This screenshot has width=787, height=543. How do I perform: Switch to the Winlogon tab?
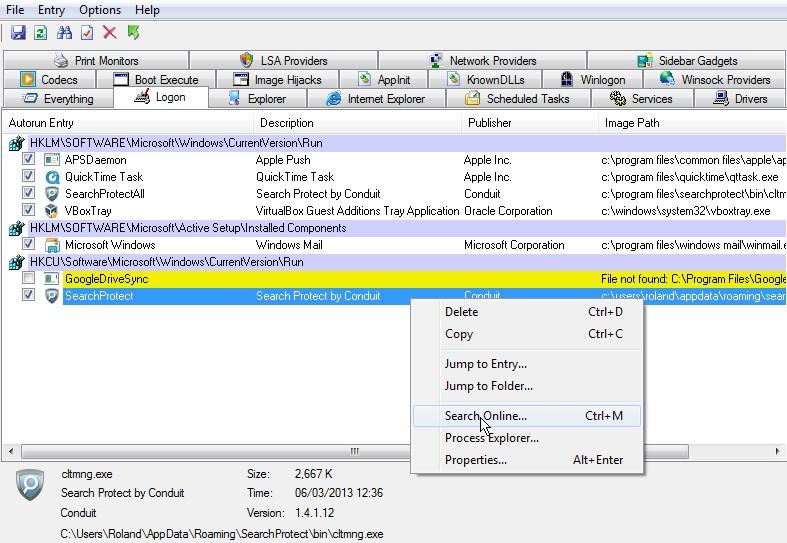(x=593, y=80)
